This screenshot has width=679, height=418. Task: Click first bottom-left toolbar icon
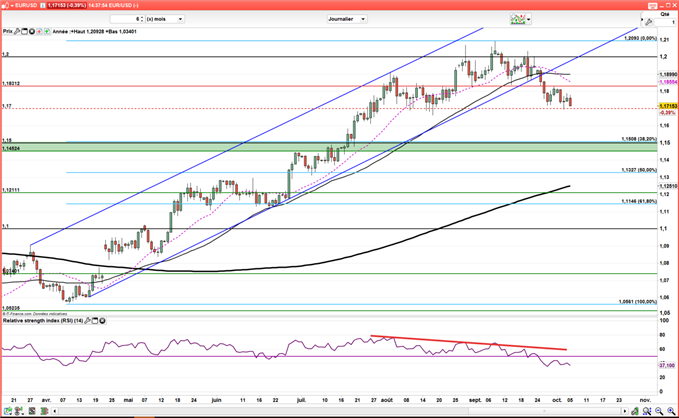(x=8, y=411)
